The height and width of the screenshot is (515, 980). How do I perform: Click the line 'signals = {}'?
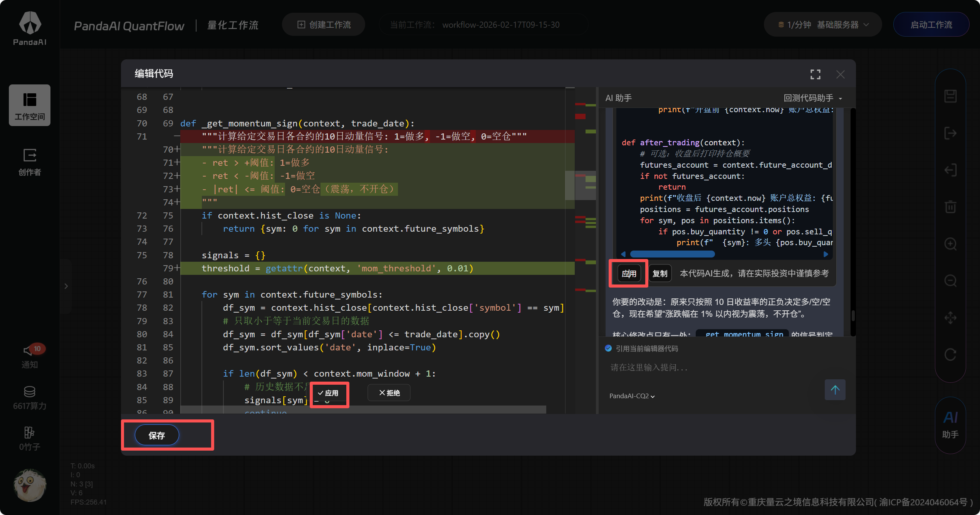point(233,255)
